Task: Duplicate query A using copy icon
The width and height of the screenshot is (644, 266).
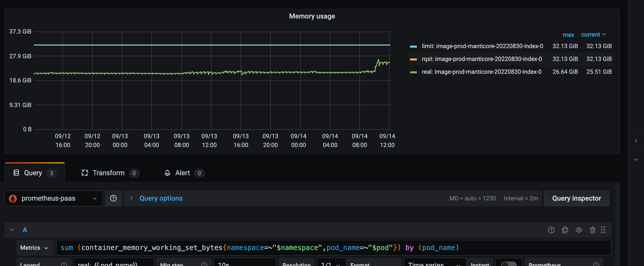Action: (565, 230)
